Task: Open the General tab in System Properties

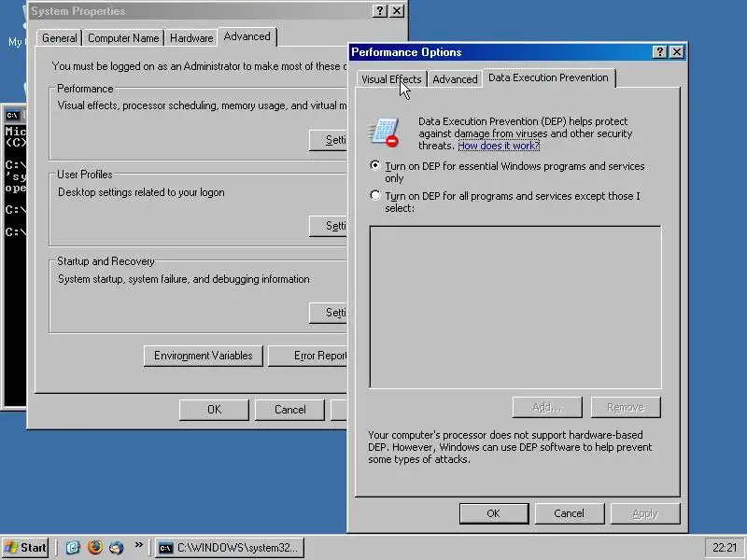Action: point(59,38)
